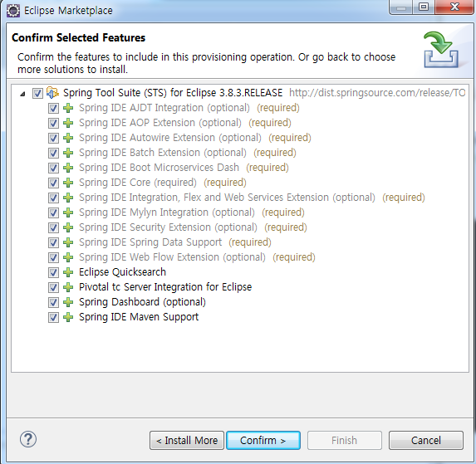The image size is (476, 464).
Task: Toggle the Spring IDE Batch Extension checkbox
Action: (53, 153)
